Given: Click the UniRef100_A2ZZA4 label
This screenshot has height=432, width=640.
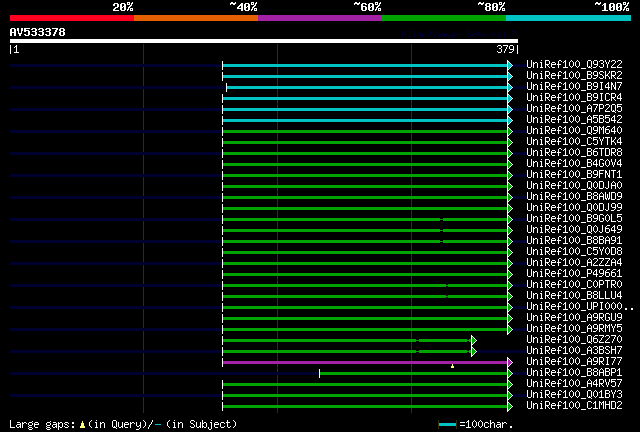Looking at the screenshot, I should click(574, 263).
